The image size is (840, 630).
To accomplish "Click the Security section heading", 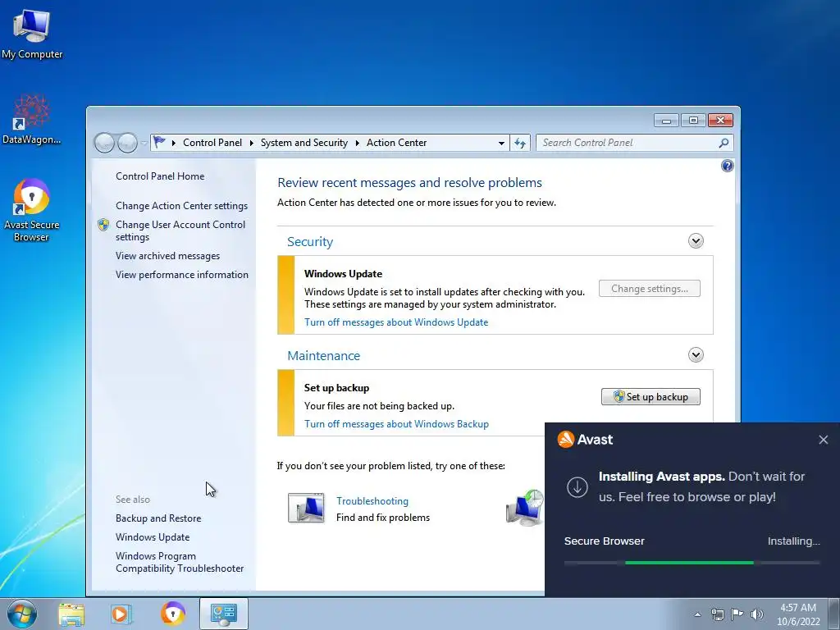I will pos(309,242).
